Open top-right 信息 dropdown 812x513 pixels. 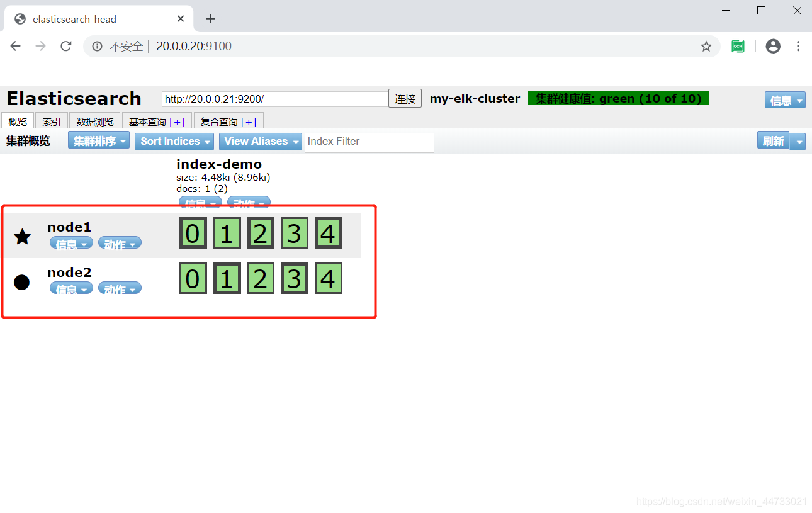point(785,100)
